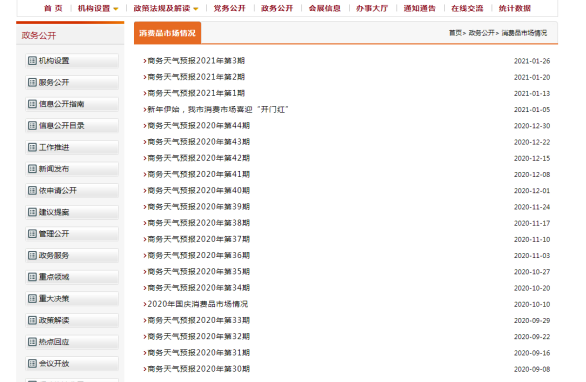
Task: Open article 商务天气预报2020年第41期
Action: 198,174
